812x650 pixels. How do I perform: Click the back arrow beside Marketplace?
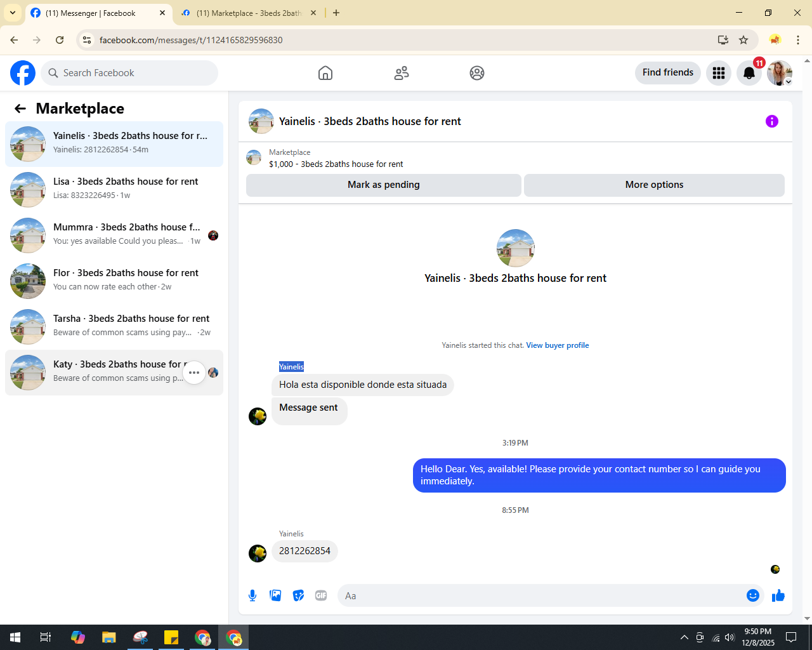(x=20, y=109)
